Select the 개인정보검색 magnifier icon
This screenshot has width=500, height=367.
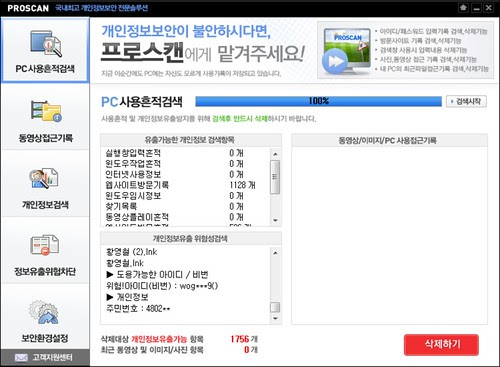43,178
